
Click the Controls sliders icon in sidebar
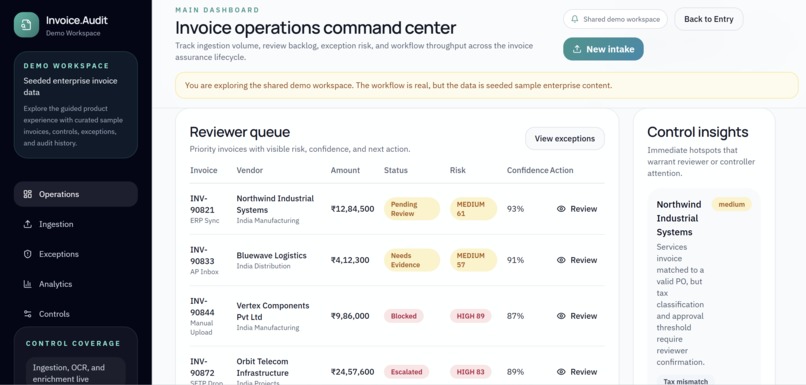click(28, 314)
